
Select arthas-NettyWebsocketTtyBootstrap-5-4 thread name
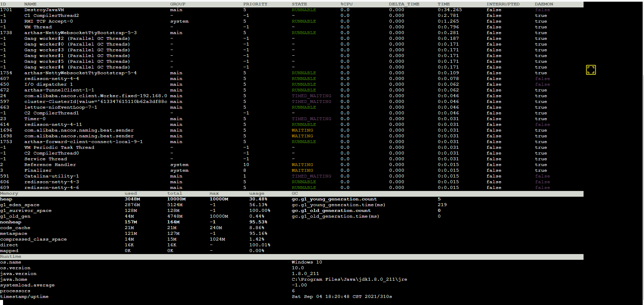[x=80, y=73]
